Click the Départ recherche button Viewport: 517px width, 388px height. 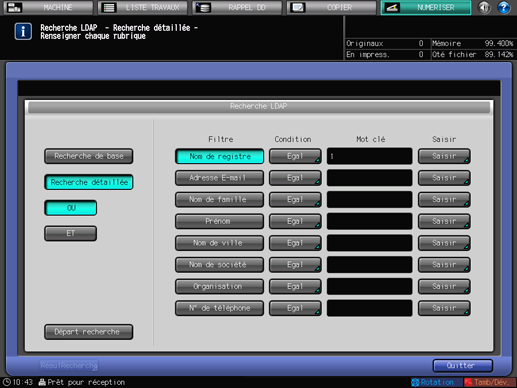[89, 332]
